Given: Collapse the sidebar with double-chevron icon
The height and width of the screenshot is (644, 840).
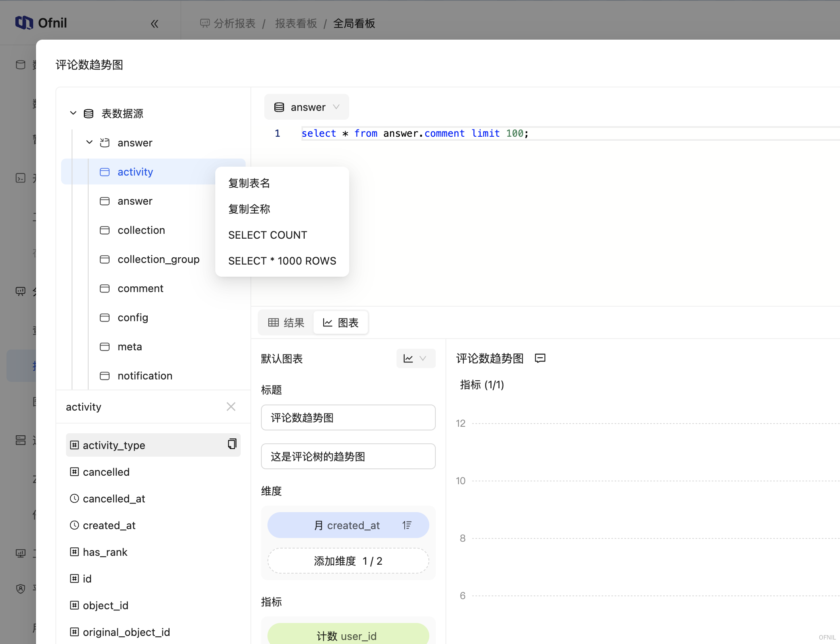Looking at the screenshot, I should 155,24.
